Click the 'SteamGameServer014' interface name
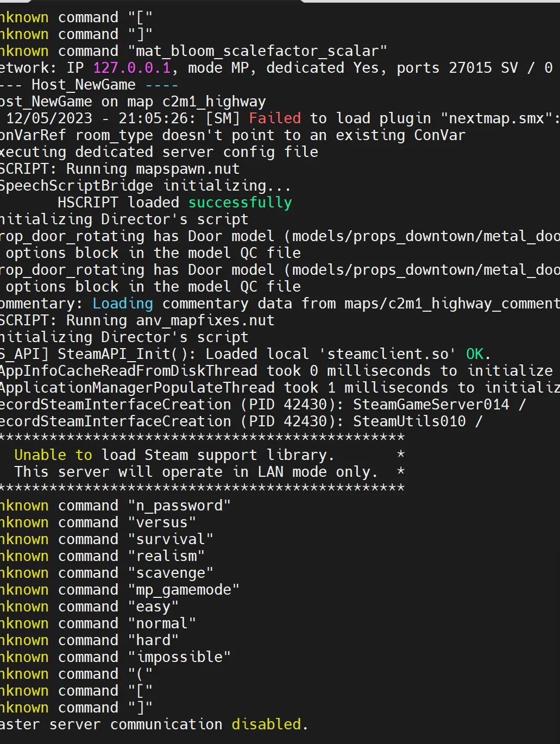 [431, 405]
